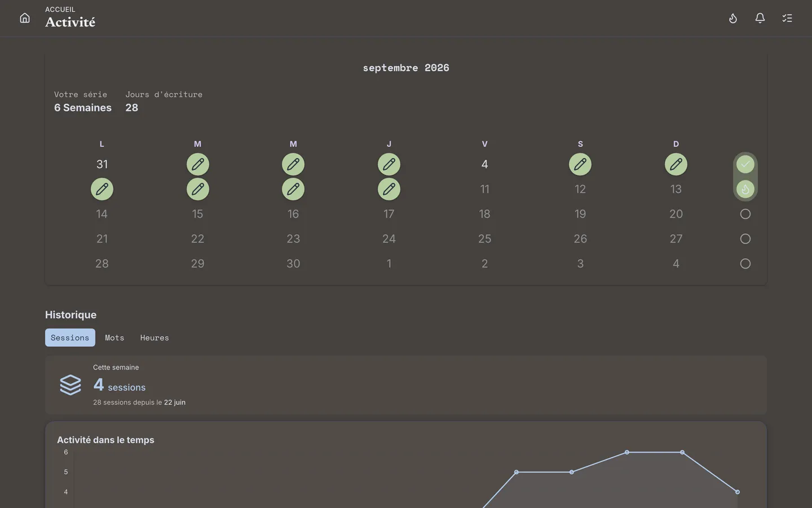Click the "6 Semaines" streak value

(x=83, y=108)
